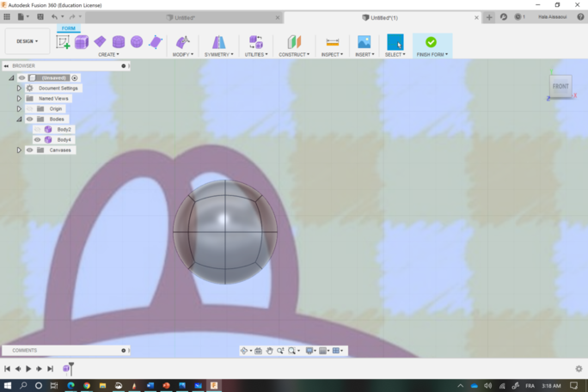Viewport: 588px width, 392px height.
Task: Toggle visibility of Origin folder
Action: tap(29, 109)
